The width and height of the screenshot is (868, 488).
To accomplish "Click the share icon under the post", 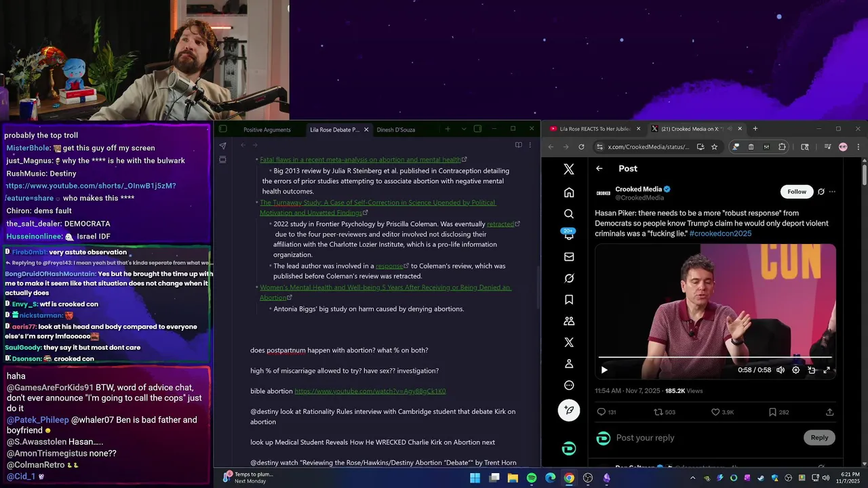I will 829,412.
